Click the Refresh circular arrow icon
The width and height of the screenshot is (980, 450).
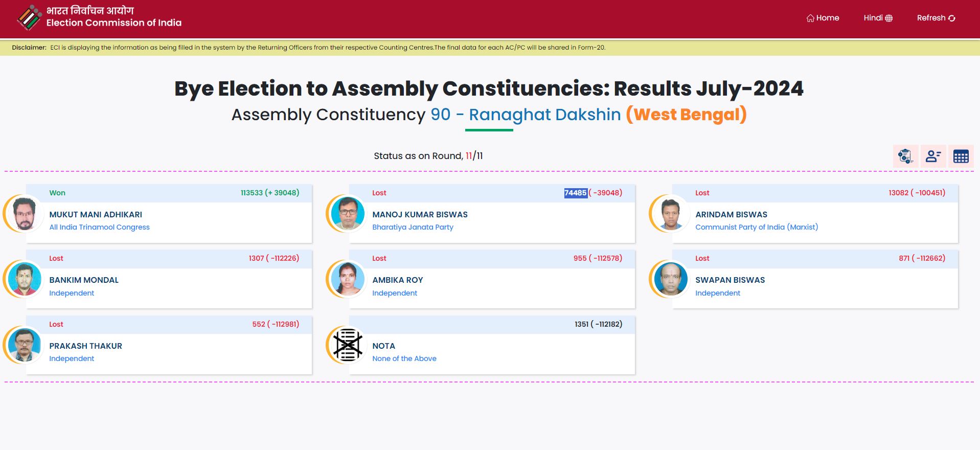(x=951, y=18)
